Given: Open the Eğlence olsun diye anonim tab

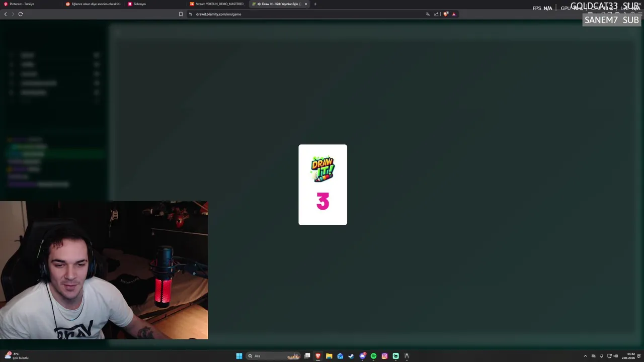Looking at the screenshot, I should click(x=93, y=4).
